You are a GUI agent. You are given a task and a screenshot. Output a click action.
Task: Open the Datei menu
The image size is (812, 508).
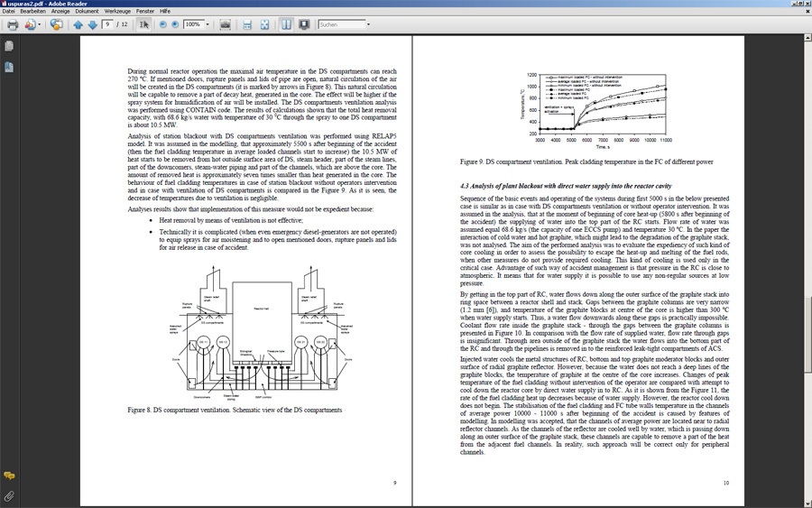9,11
